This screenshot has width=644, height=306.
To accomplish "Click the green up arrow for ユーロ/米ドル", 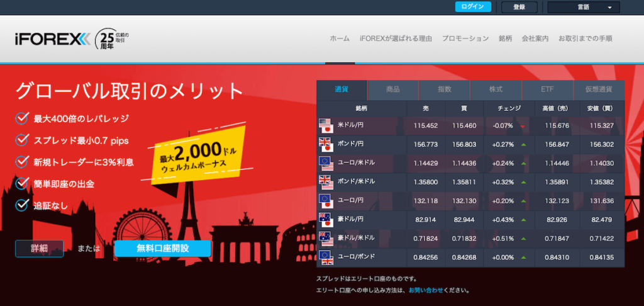I will pyautogui.click(x=523, y=163).
